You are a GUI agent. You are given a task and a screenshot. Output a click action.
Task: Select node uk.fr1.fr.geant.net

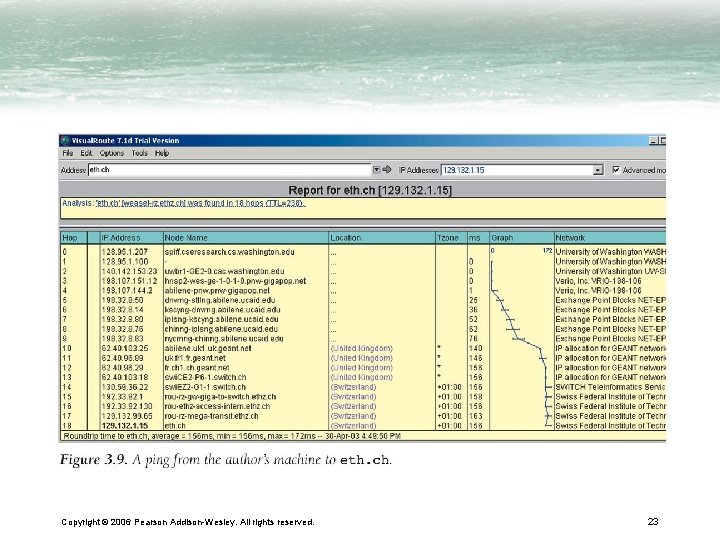pos(195,358)
